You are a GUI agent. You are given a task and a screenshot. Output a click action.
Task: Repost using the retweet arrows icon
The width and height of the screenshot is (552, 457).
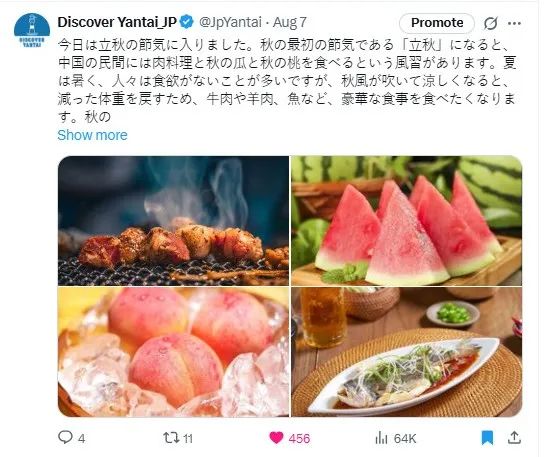click(171, 438)
